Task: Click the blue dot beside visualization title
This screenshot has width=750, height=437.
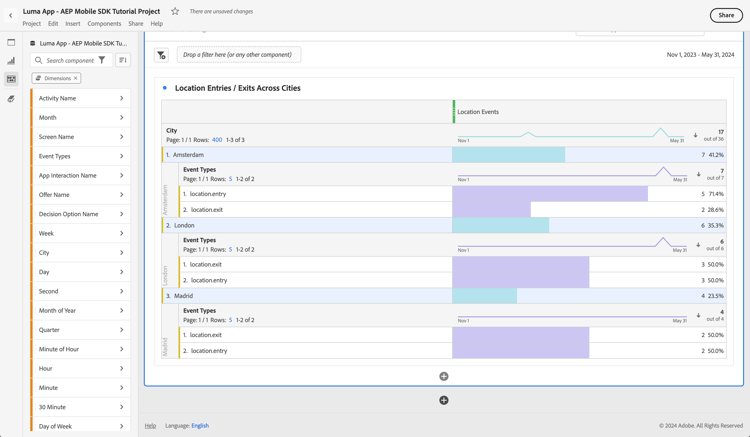Action: 165,88
